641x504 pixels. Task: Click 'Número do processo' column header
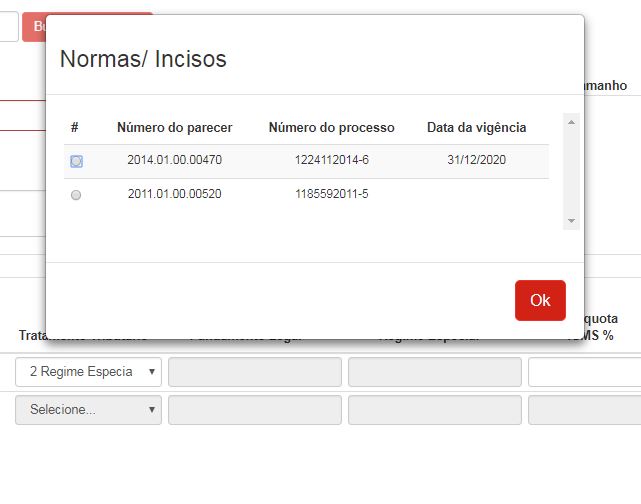coord(332,128)
